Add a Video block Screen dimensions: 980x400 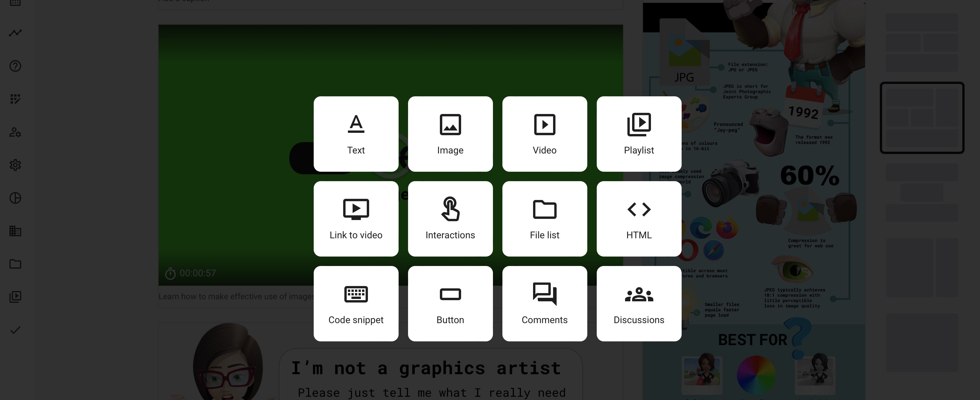[x=545, y=134]
